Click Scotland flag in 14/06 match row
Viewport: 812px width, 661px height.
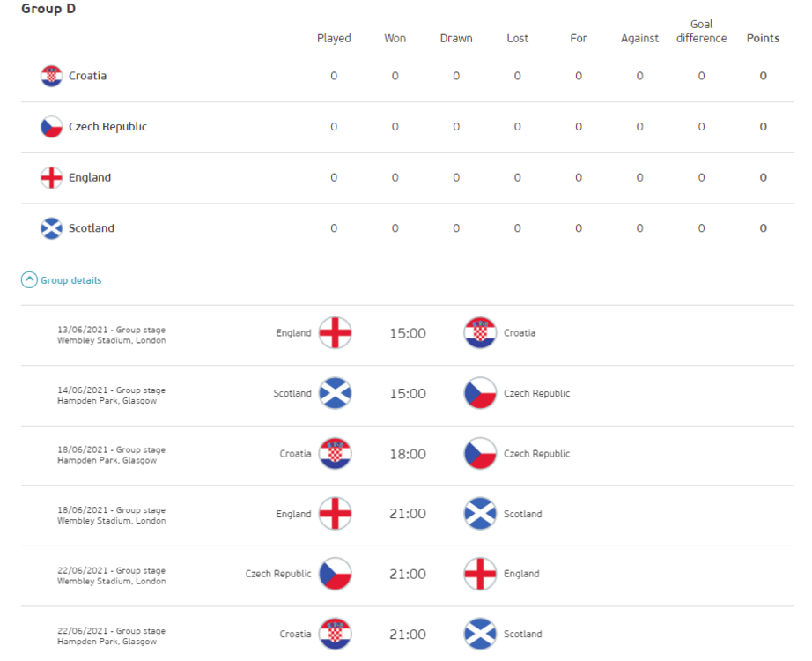(335, 393)
